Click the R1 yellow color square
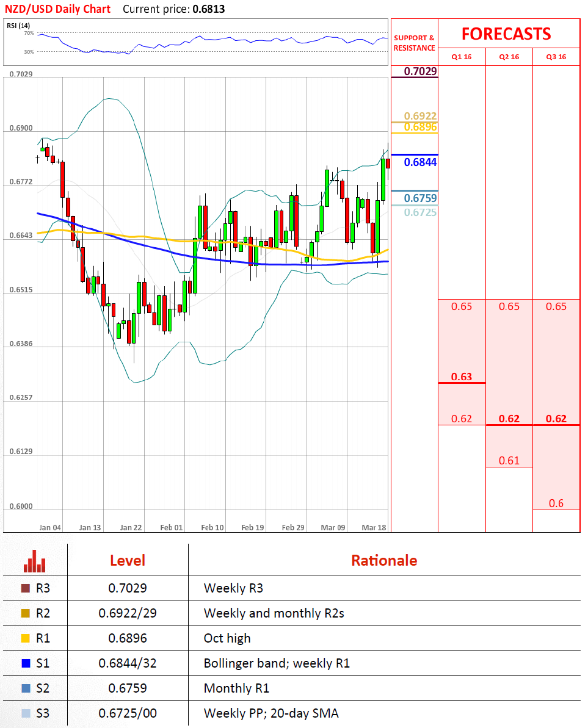This screenshot has height=728, width=588. tap(26, 638)
